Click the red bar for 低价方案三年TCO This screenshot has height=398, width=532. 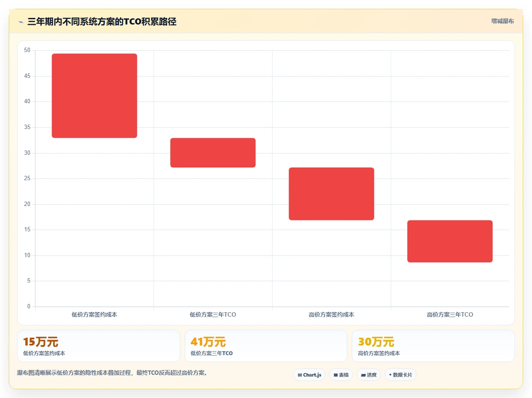point(213,153)
